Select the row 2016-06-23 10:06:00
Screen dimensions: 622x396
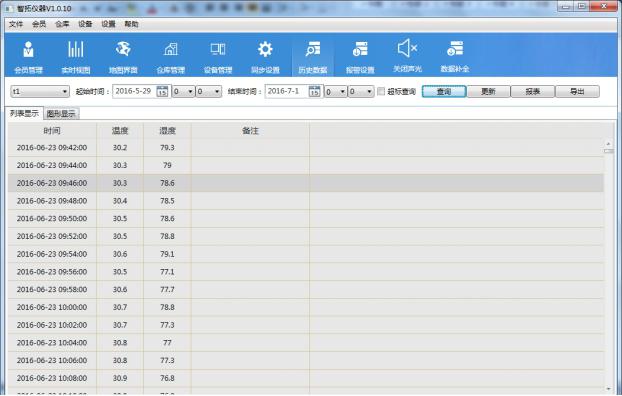(306, 360)
